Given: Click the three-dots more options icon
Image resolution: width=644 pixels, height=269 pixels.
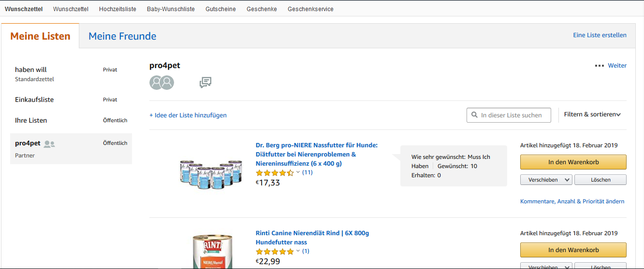Looking at the screenshot, I should click(600, 66).
